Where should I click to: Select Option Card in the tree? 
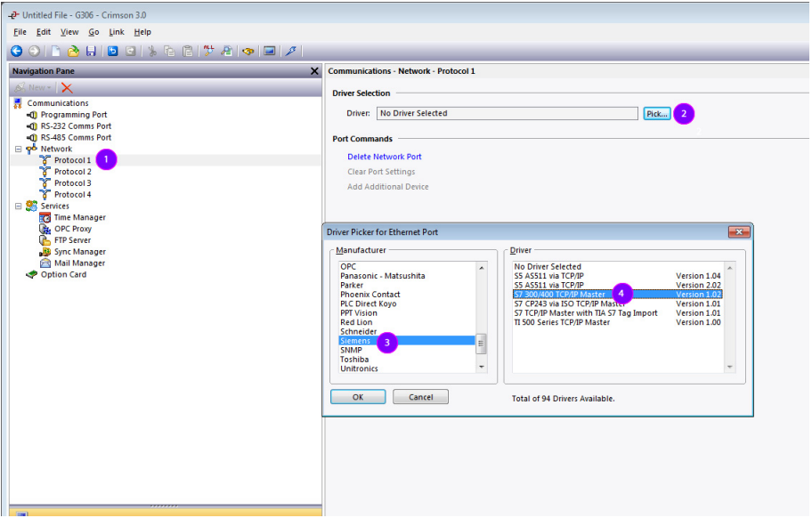click(x=63, y=274)
